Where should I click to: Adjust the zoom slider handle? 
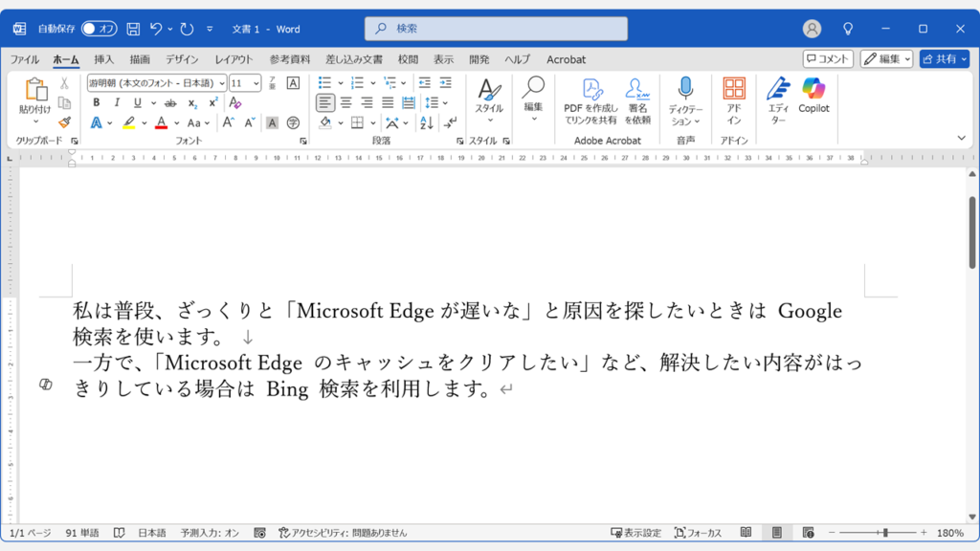tap(885, 533)
